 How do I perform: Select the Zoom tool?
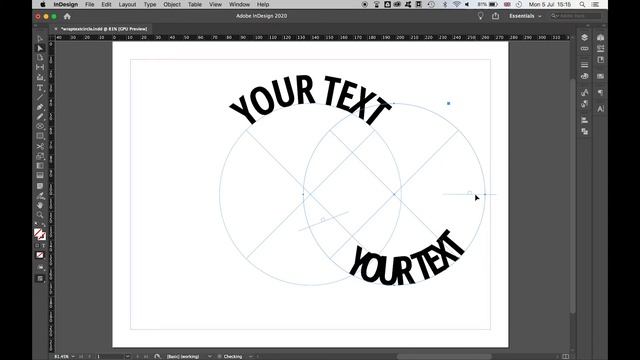[x=40, y=215]
